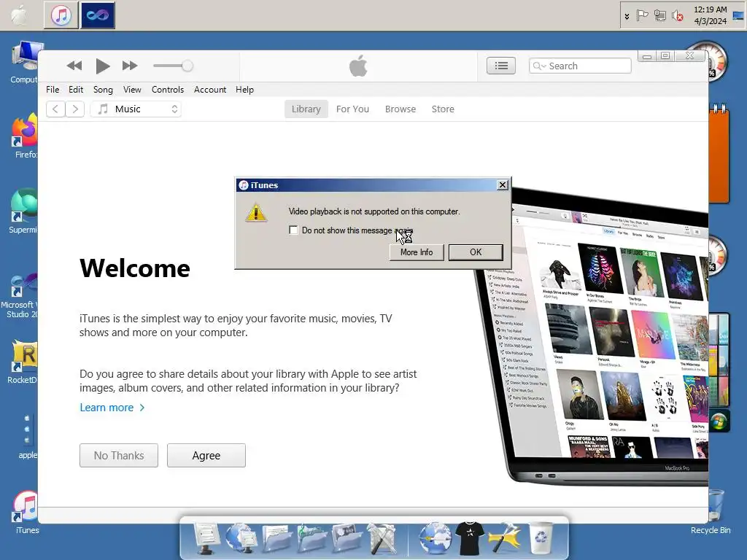Switch to the Store tab

pyautogui.click(x=443, y=109)
